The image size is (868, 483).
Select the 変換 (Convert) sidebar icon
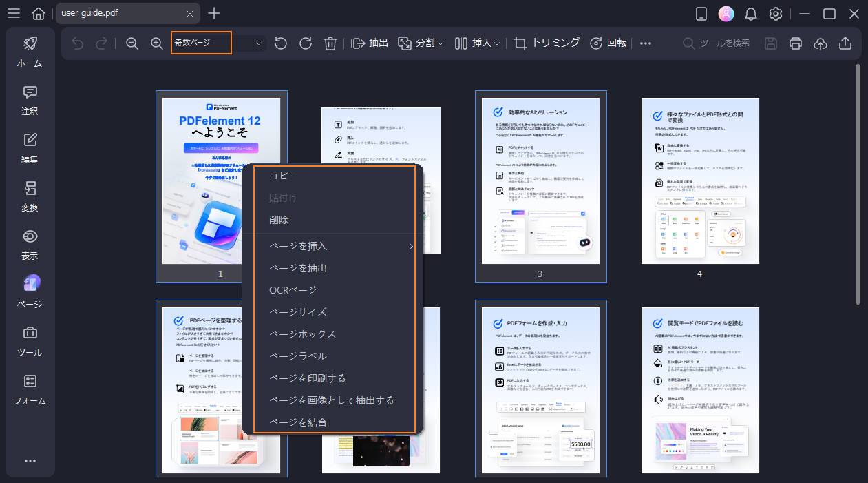click(30, 197)
